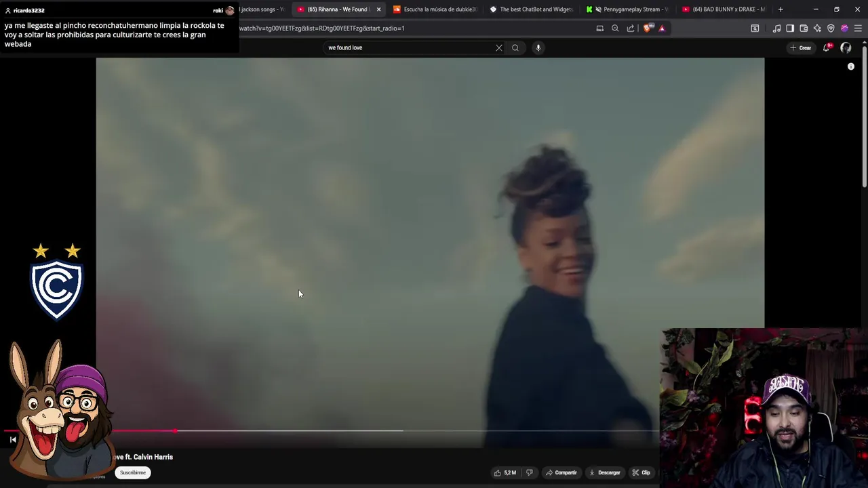The height and width of the screenshot is (488, 868).
Task: Click the red playhead on progress bar
Action: tap(175, 430)
